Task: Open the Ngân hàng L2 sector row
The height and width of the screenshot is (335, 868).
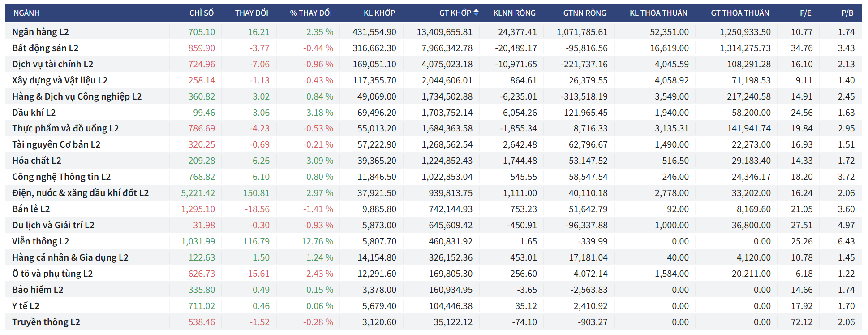Action: point(40,32)
